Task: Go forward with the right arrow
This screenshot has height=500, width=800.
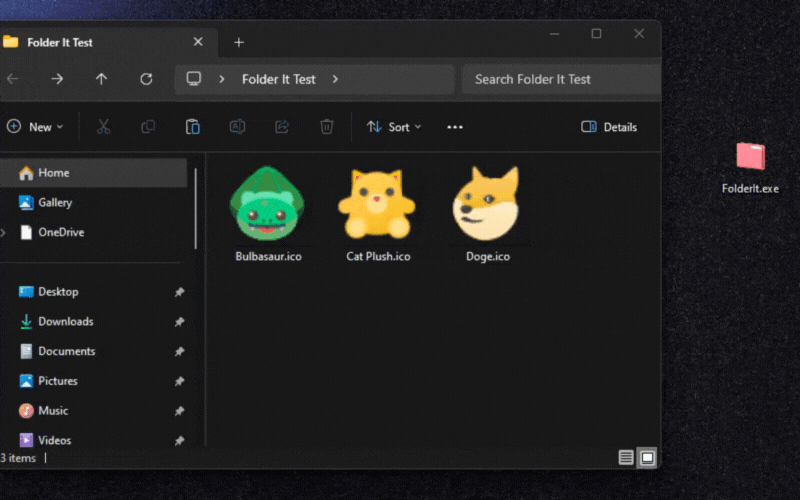Action: (x=57, y=79)
